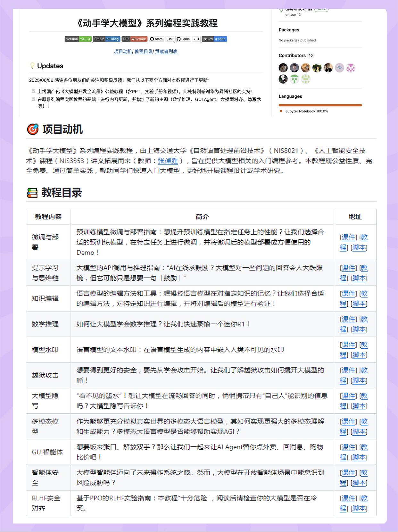This screenshot has height=532, width=398.
Task: Open 课件 link for 知识编辑
Action: (x=349, y=294)
